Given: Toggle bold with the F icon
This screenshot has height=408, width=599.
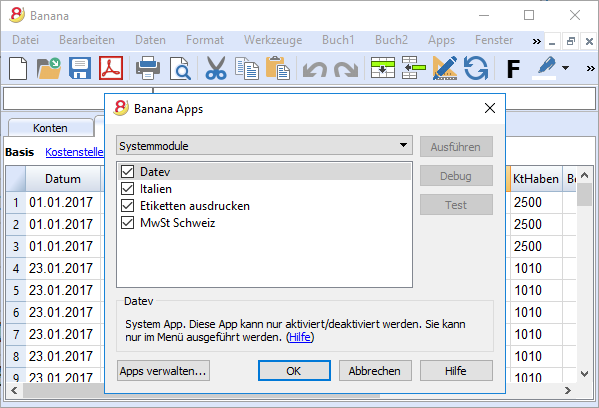Looking at the screenshot, I should (x=513, y=69).
